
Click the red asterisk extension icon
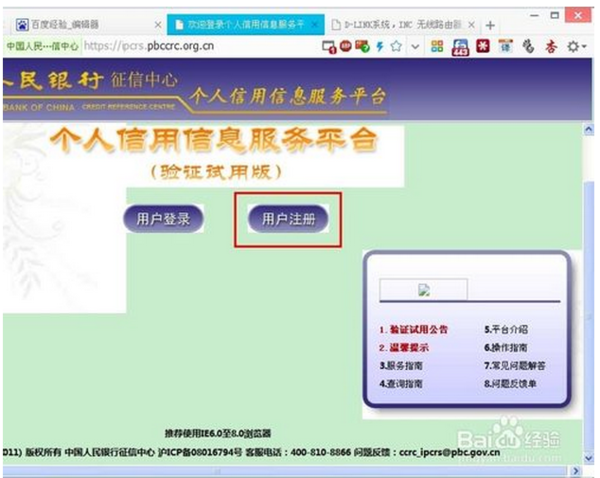483,46
